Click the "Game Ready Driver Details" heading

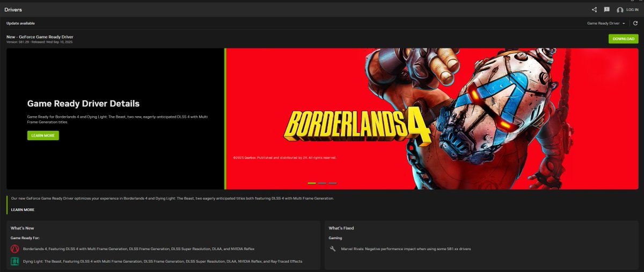(83, 103)
